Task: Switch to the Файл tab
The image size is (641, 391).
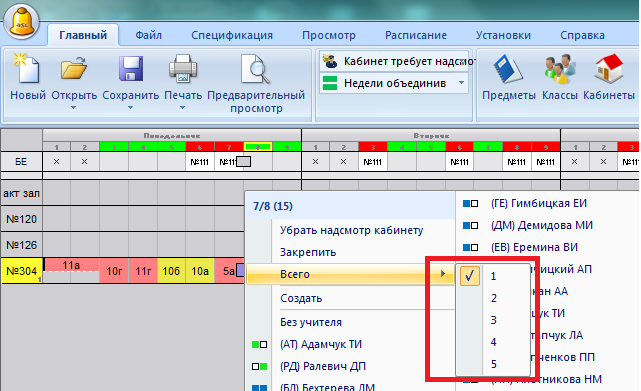Action: click(148, 35)
